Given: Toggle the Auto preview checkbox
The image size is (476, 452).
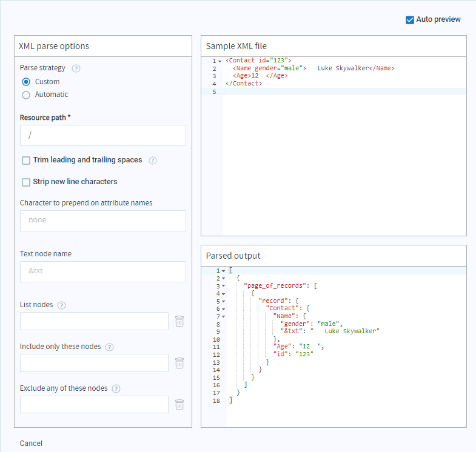Looking at the screenshot, I should pos(409,20).
